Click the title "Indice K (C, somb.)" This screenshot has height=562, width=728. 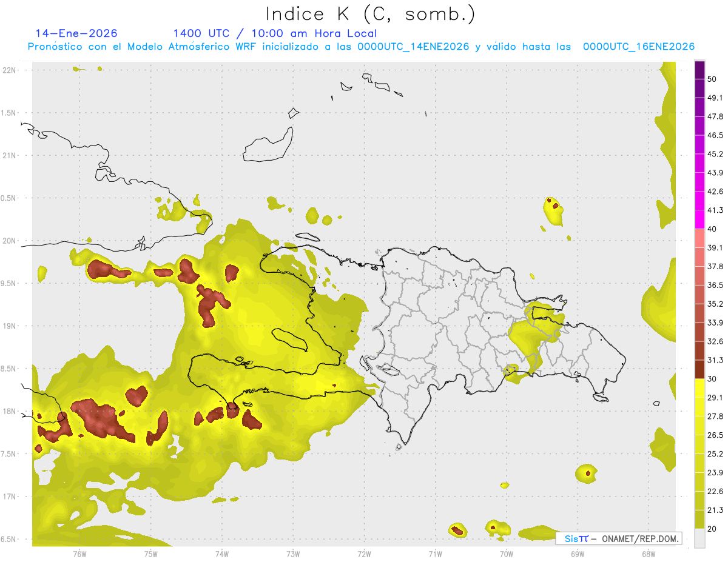pos(371,14)
